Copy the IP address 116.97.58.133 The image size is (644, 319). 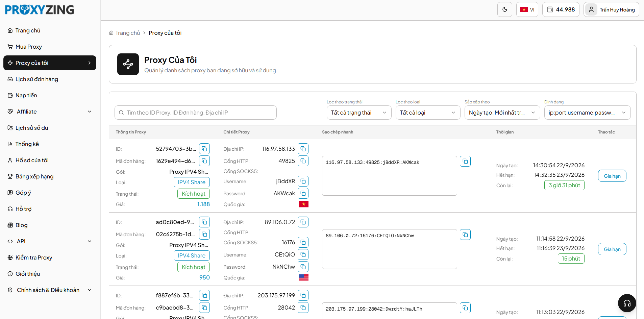pyautogui.click(x=303, y=149)
